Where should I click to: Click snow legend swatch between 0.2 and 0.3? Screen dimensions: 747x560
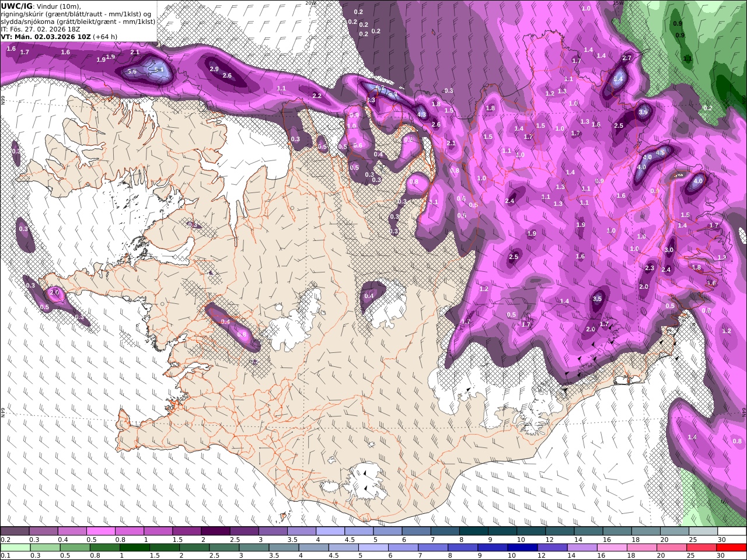[x=15, y=531]
